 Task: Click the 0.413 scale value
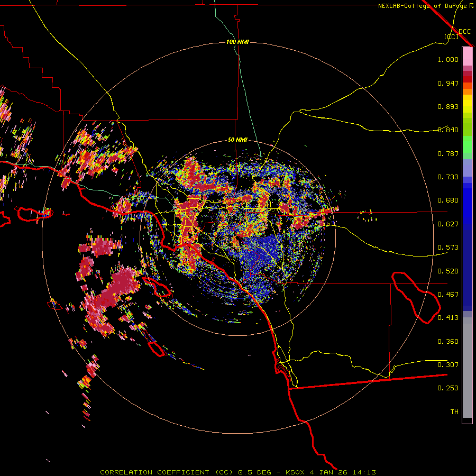[x=448, y=318]
